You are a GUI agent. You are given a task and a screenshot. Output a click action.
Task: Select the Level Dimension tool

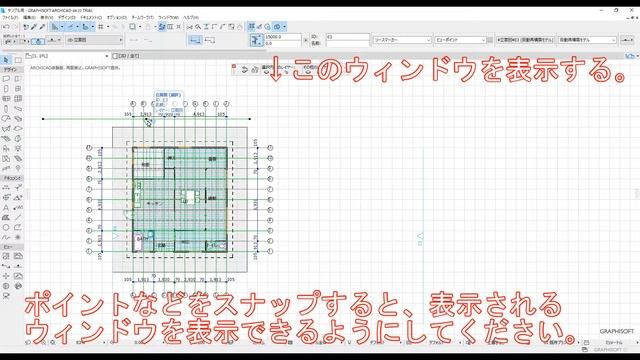(18, 187)
